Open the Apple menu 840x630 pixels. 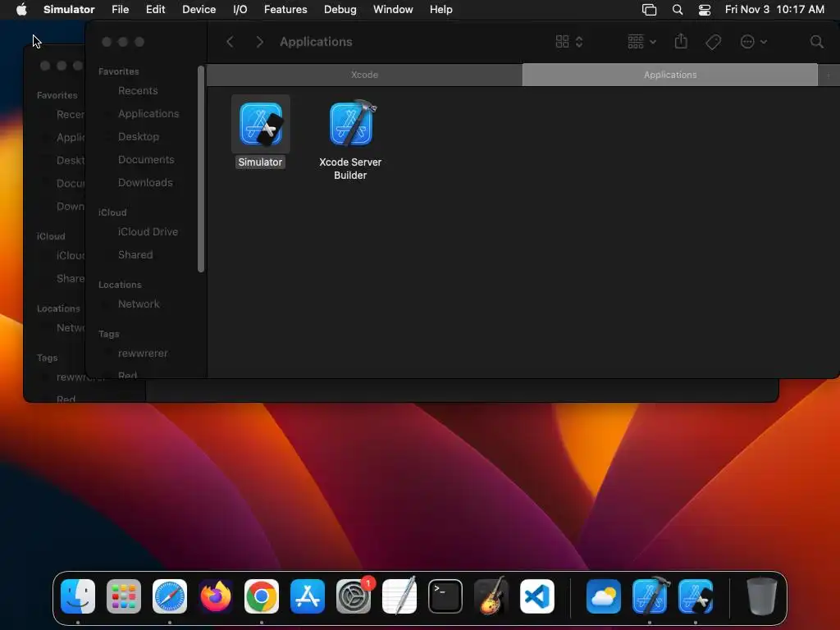(x=21, y=10)
